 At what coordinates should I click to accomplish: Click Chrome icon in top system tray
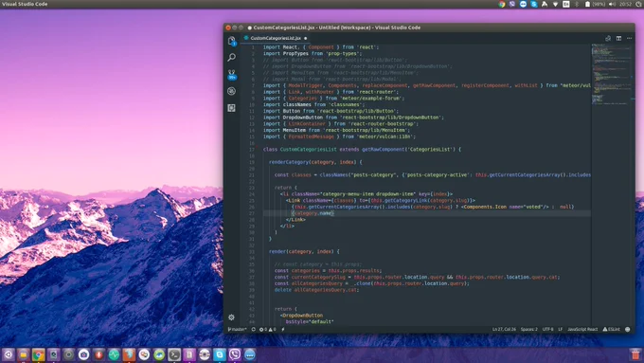pos(502,4)
